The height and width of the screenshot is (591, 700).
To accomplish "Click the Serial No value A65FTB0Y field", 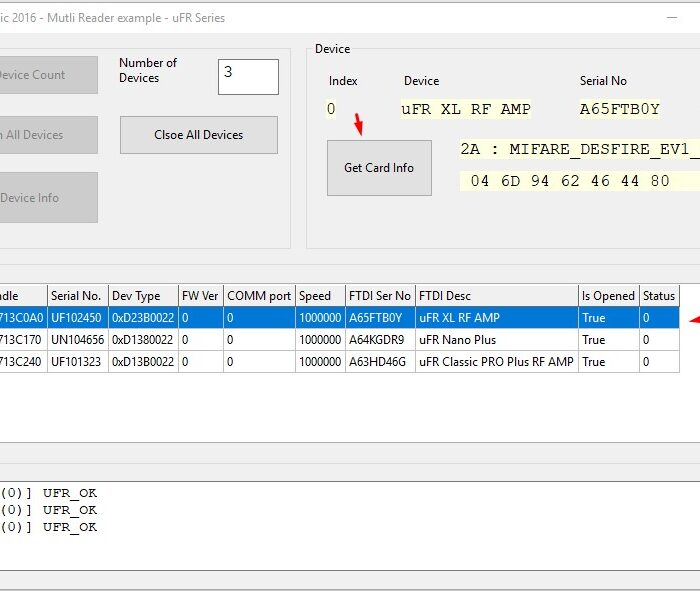I will coord(620,109).
